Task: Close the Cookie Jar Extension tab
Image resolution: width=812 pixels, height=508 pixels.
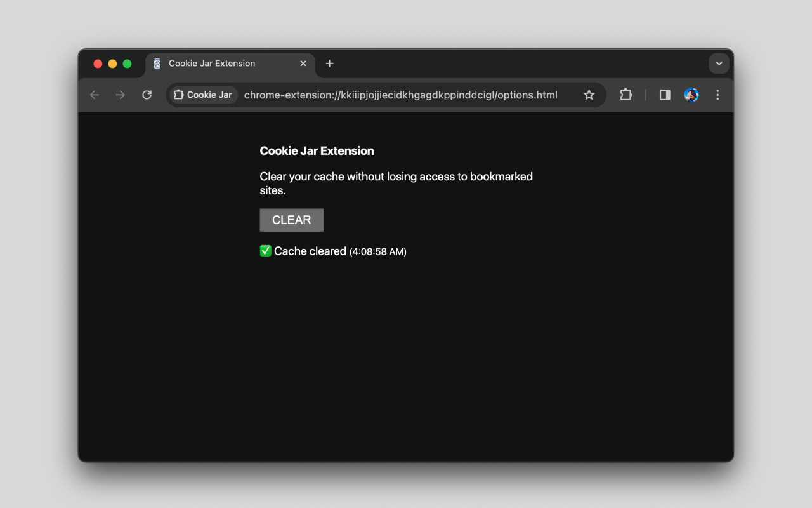Action: pos(303,63)
